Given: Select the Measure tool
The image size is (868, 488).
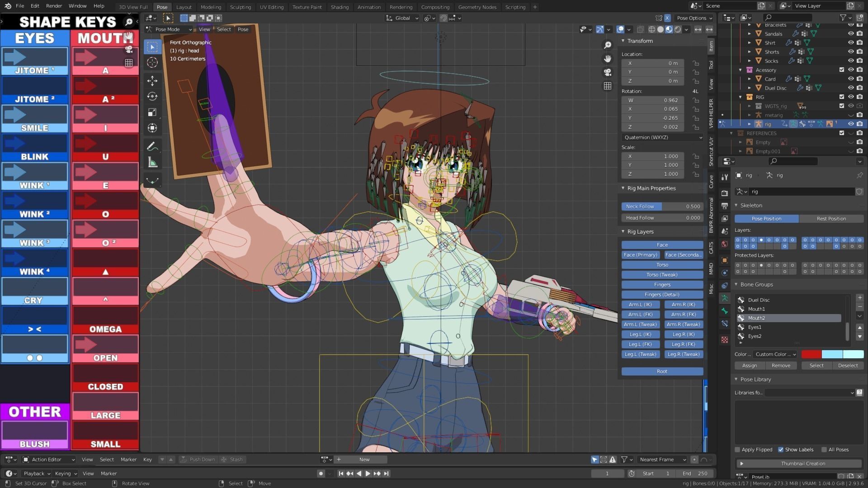Looking at the screenshot, I should 152,163.
